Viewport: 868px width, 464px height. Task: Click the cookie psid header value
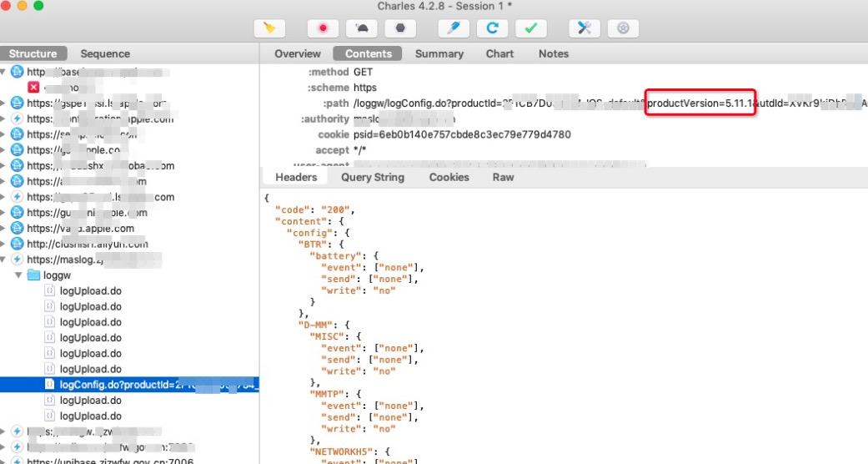click(462, 134)
